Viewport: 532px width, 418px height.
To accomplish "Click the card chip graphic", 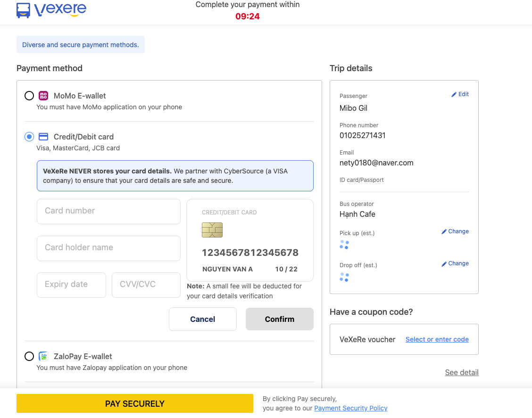I will (212, 230).
